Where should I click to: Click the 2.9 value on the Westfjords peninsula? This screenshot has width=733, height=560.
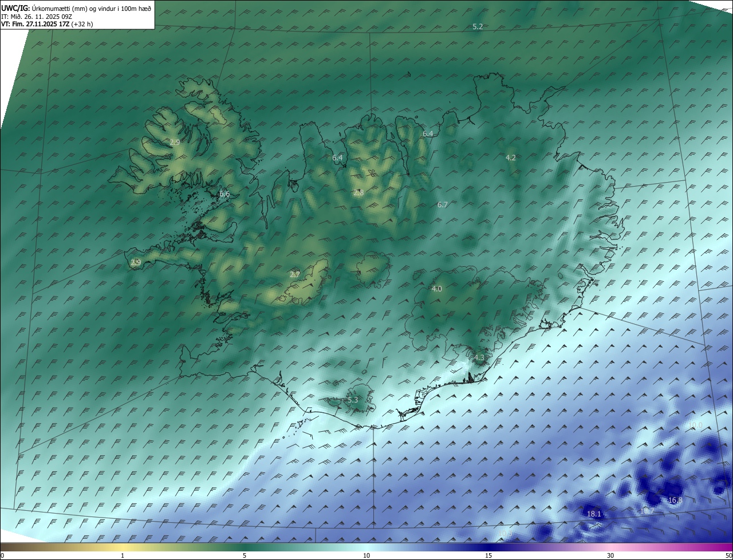click(x=175, y=142)
